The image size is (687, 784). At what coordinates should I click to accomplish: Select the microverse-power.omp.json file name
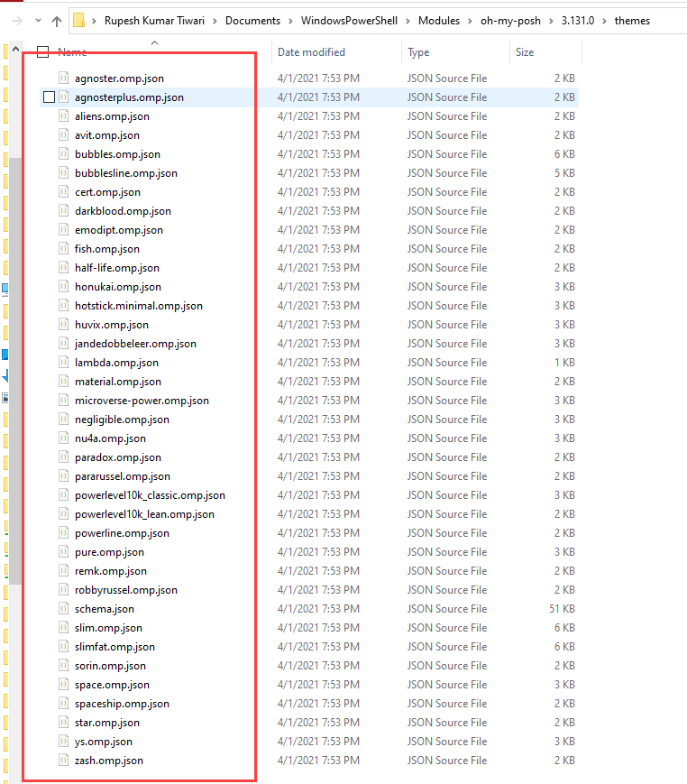(x=142, y=401)
